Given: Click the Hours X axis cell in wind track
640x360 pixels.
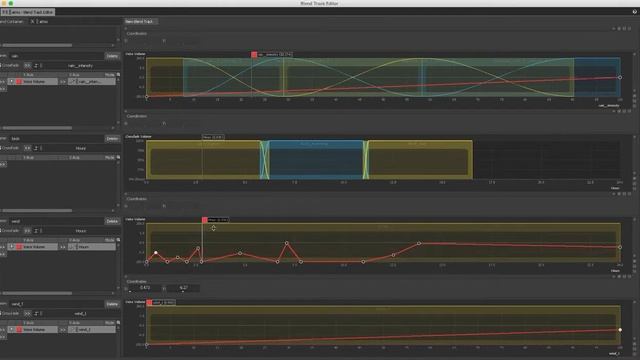Looking at the screenshot, I should pos(92,247).
